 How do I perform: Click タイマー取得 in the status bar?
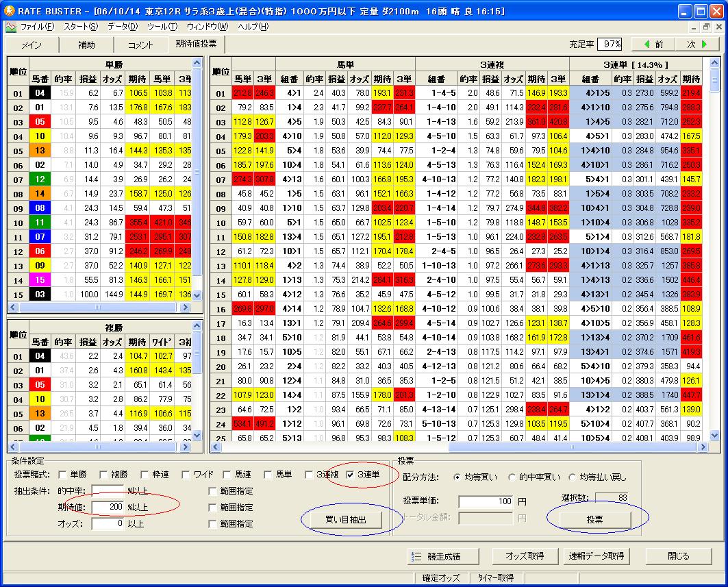(x=496, y=577)
